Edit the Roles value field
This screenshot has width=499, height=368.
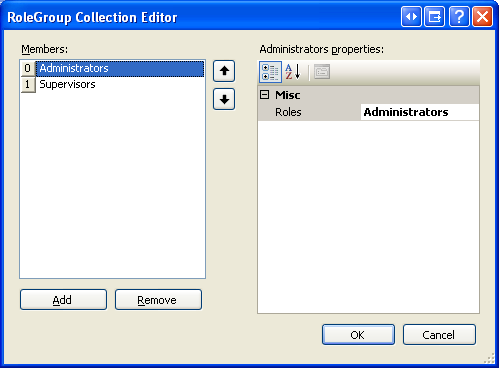(x=420, y=112)
